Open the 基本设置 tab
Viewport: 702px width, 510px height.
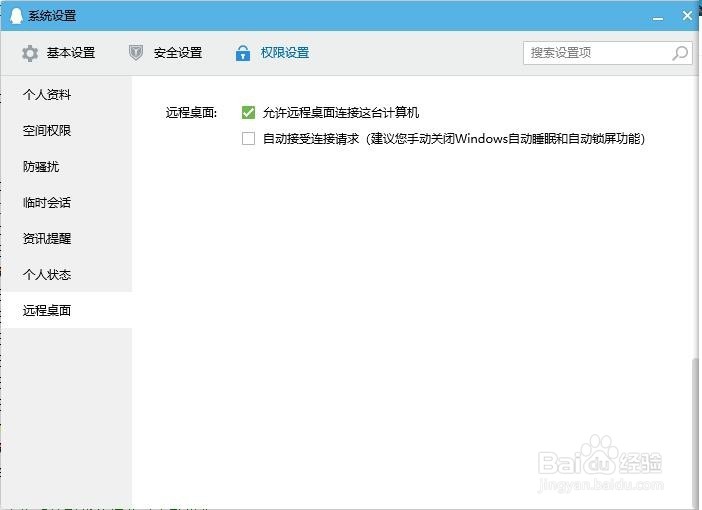coord(59,53)
